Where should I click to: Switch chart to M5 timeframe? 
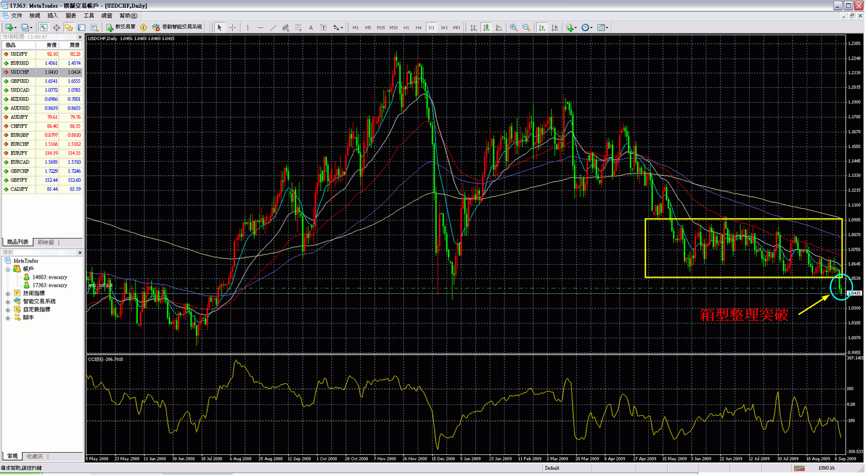368,27
